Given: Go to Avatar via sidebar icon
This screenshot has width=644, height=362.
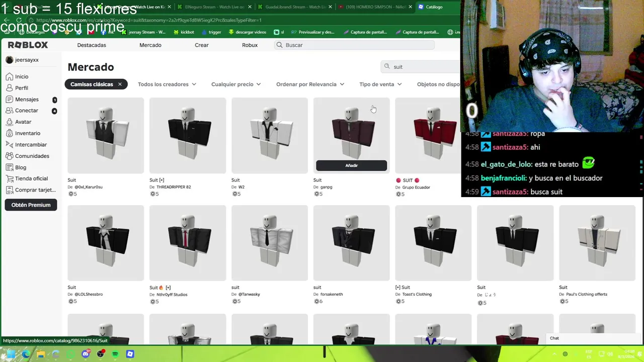Looking at the screenshot, I should click(9, 122).
